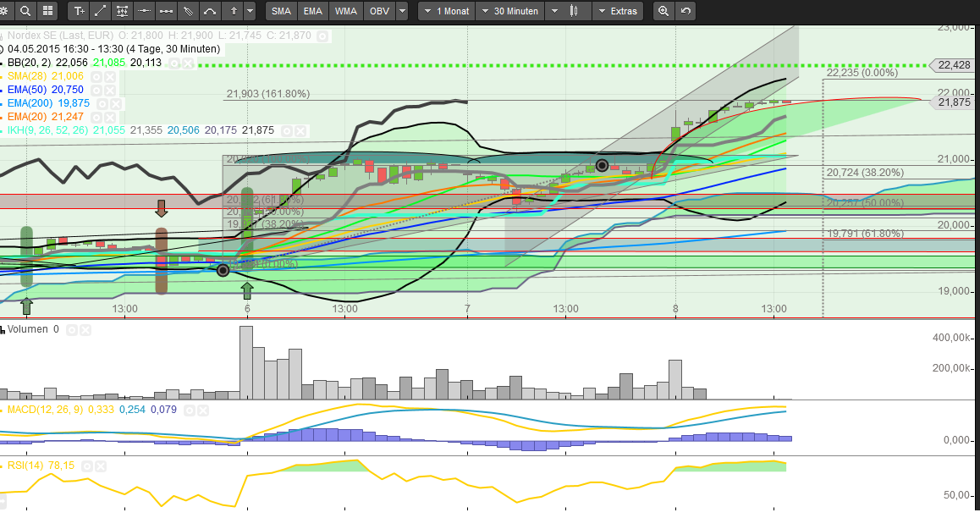Click the Nordex SE (Last, EUR) title
The height and width of the screenshot is (518, 980).
coord(61,36)
